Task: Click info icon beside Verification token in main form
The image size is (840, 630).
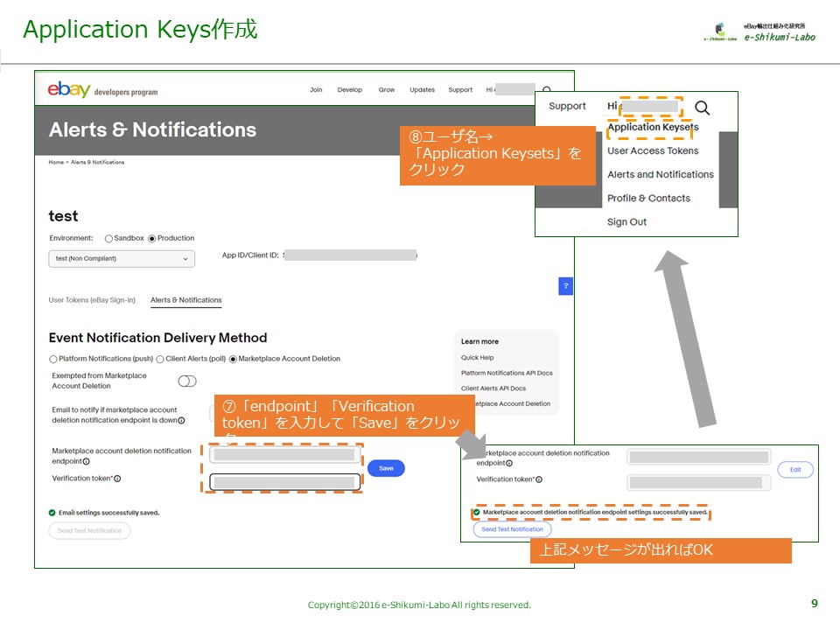Action: coord(117,479)
